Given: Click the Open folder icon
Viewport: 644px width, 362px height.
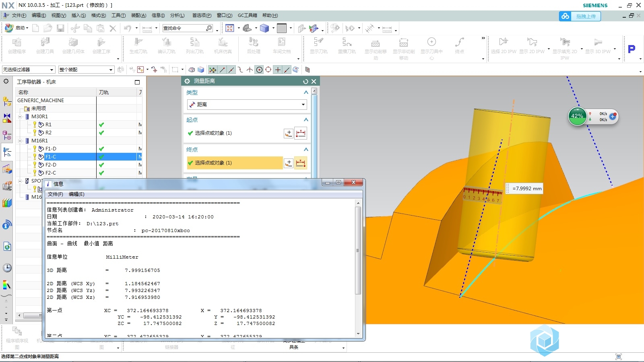Looking at the screenshot, I should pyautogui.click(x=48, y=28).
